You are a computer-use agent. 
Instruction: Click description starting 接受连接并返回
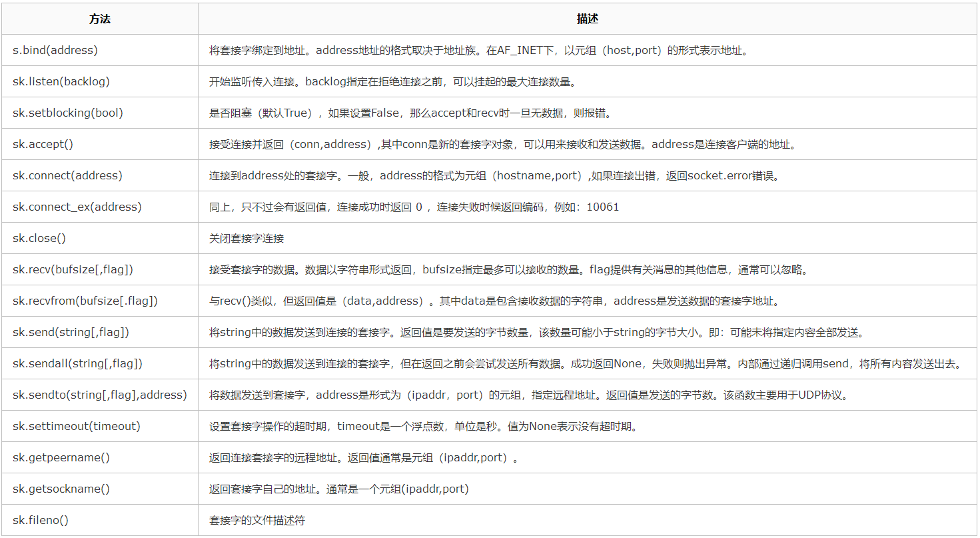coord(588,144)
